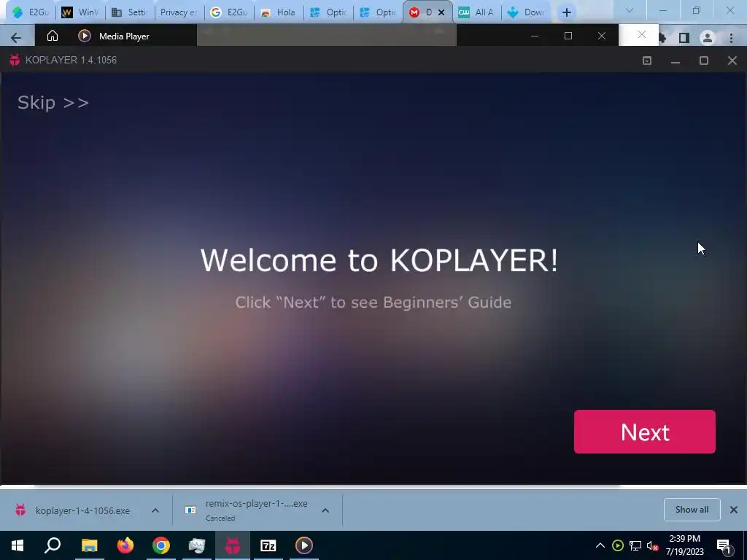Switch to the Dow browser tab

[525, 12]
